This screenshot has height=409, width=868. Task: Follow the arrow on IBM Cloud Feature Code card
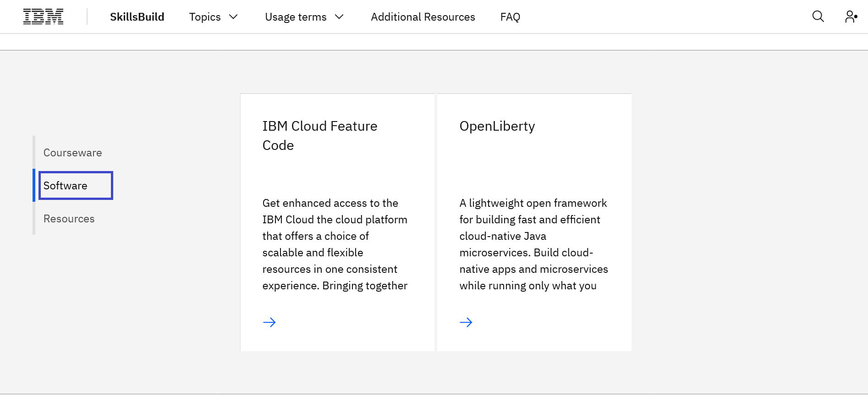269,322
